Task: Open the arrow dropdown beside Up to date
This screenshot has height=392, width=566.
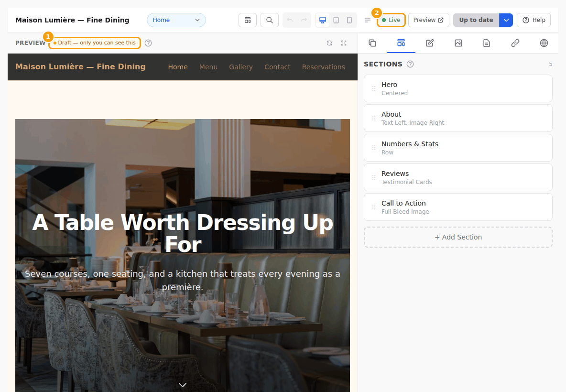Action: [506, 20]
